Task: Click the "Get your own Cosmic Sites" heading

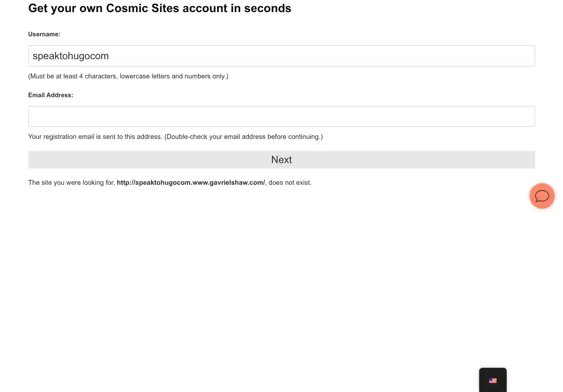Action: click(125, 8)
